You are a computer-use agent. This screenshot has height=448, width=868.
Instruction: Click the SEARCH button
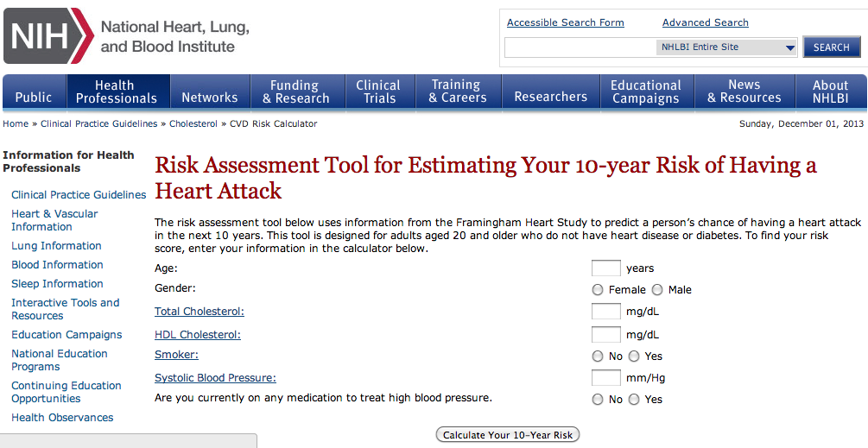[x=831, y=47]
